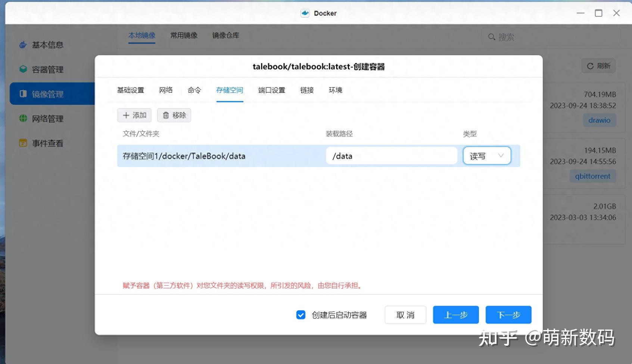
Task: Open the 基本信息 section in the sidebar
Action: click(x=47, y=44)
